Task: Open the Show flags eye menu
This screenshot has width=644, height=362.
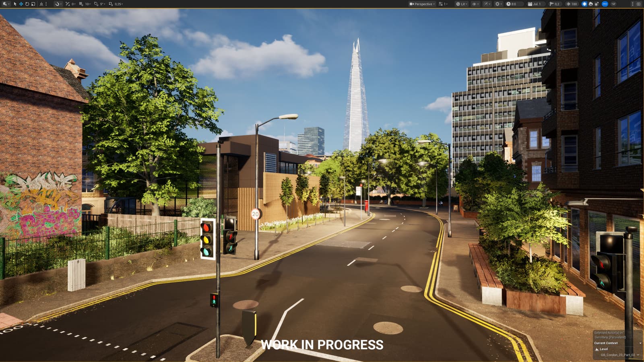Action: tap(476, 4)
